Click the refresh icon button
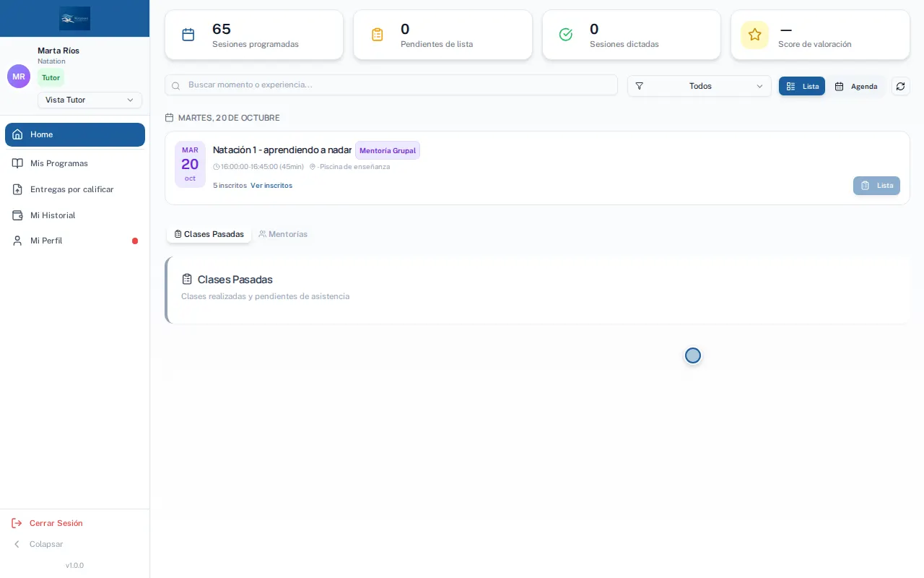Viewport: 924px width, 578px height. [900, 86]
